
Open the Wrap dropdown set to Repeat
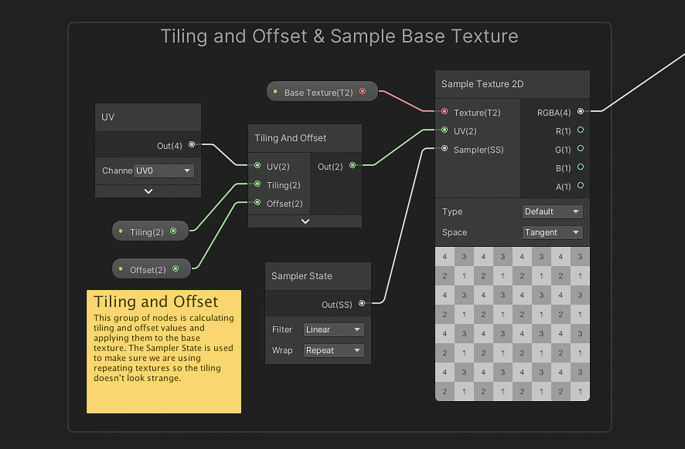tap(333, 351)
